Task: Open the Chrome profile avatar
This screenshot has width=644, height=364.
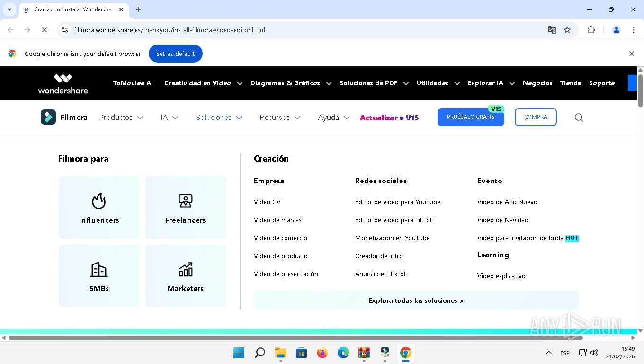Action: point(617,30)
